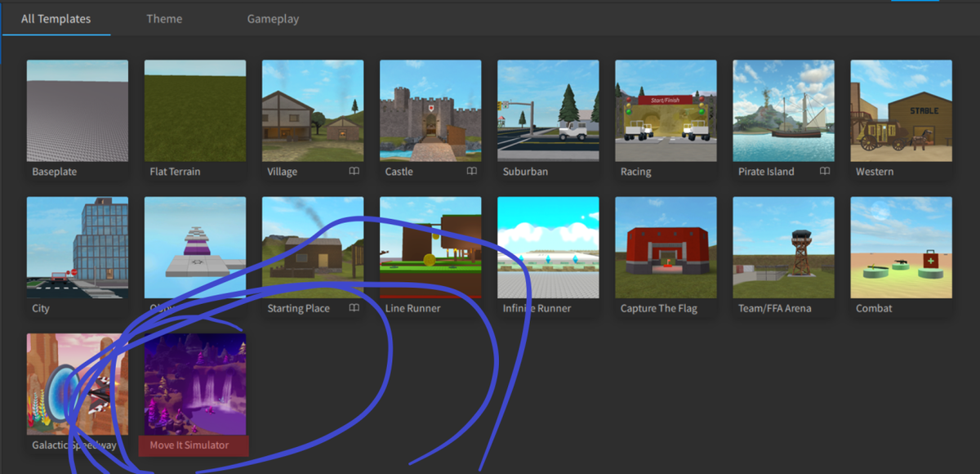The width and height of the screenshot is (980, 474).
Task: Pick the Racing template thumbnail
Action: coord(666,110)
